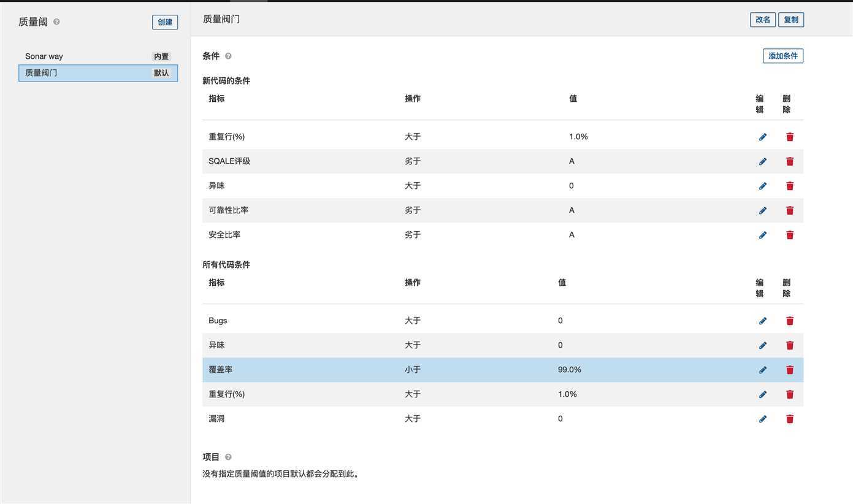This screenshot has height=504, width=853.
Task: Edit the 安全比率 condition
Action: tap(763, 235)
